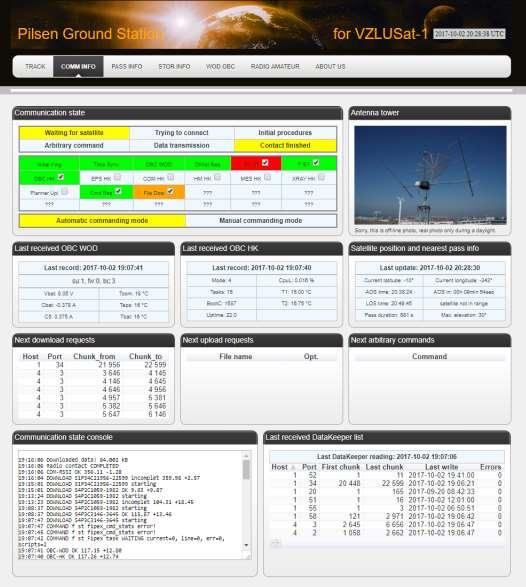Image resolution: width=526 pixels, height=587 pixels.
Task: Switch to Manual commanding mode
Action: click(261, 220)
